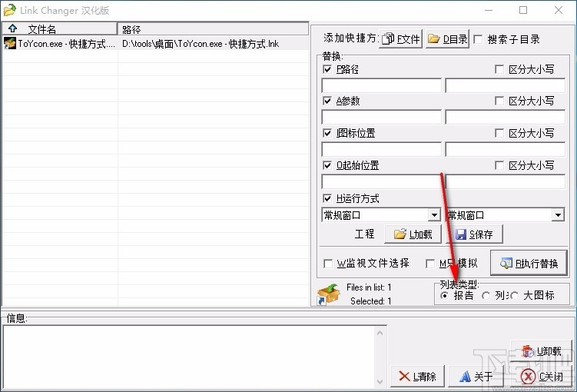Select the ToYcon.exe shortcut list row
This screenshot has height=392, width=577.
[x=155, y=44]
